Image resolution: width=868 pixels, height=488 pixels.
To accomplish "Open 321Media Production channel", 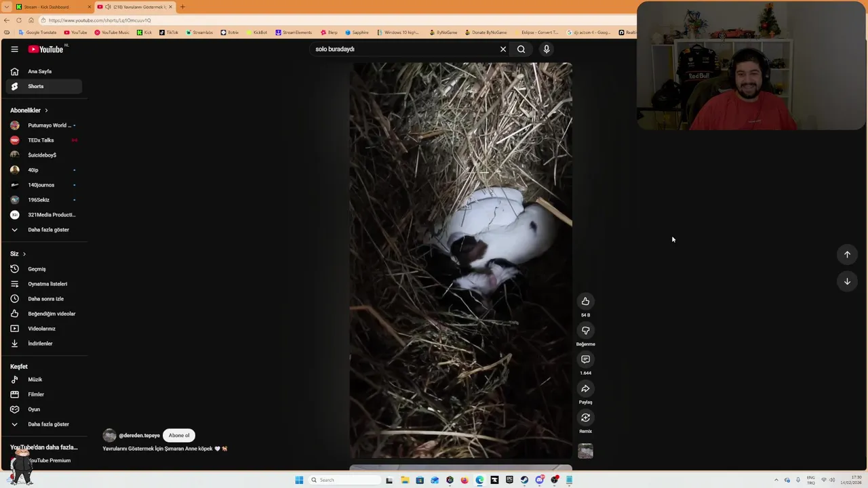I will click(43, 215).
